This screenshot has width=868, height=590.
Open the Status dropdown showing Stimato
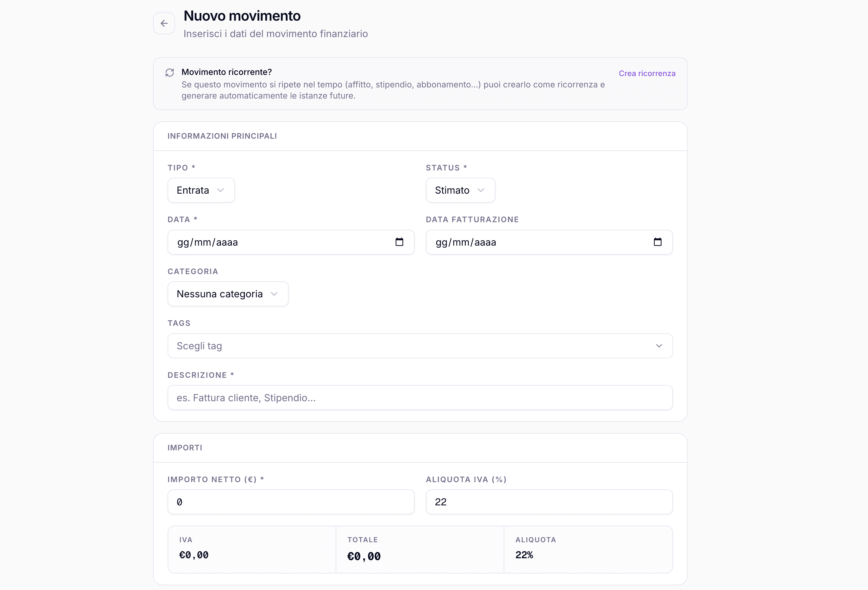tap(460, 190)
